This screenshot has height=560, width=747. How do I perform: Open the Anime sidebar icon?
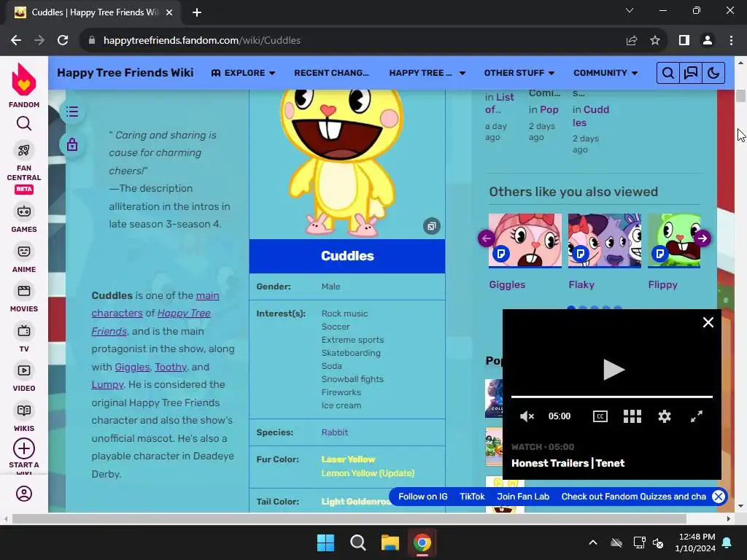point(24,252)
